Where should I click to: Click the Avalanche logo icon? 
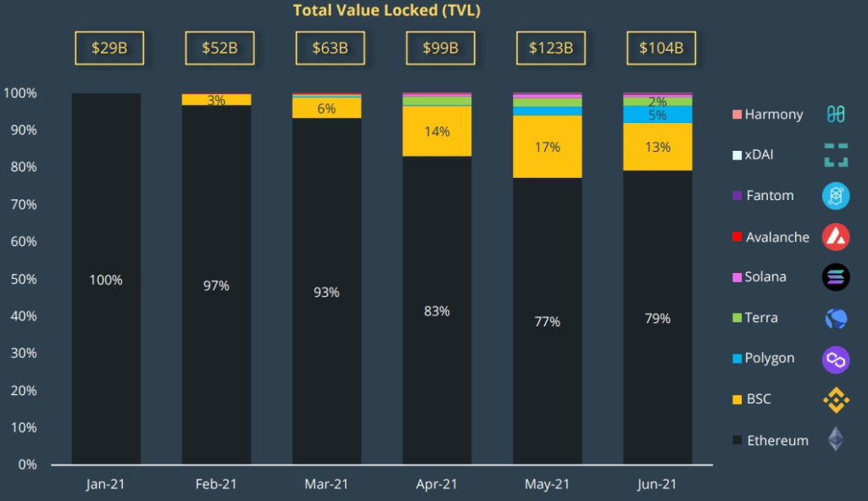point(836,237)
